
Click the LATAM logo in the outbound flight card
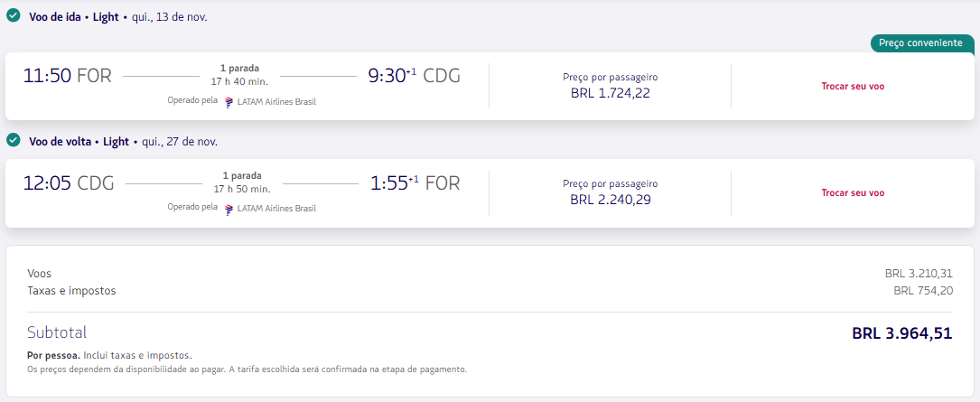pos(229,102)
